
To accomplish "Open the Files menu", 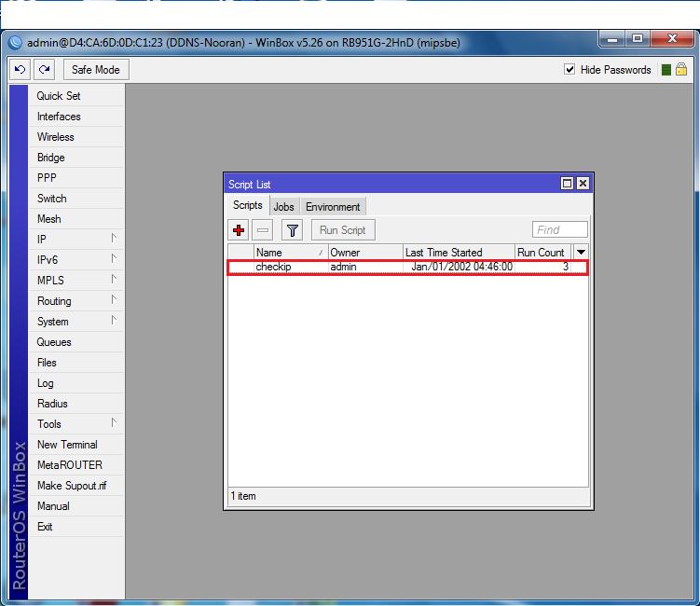I will click(x=76, y=363).
